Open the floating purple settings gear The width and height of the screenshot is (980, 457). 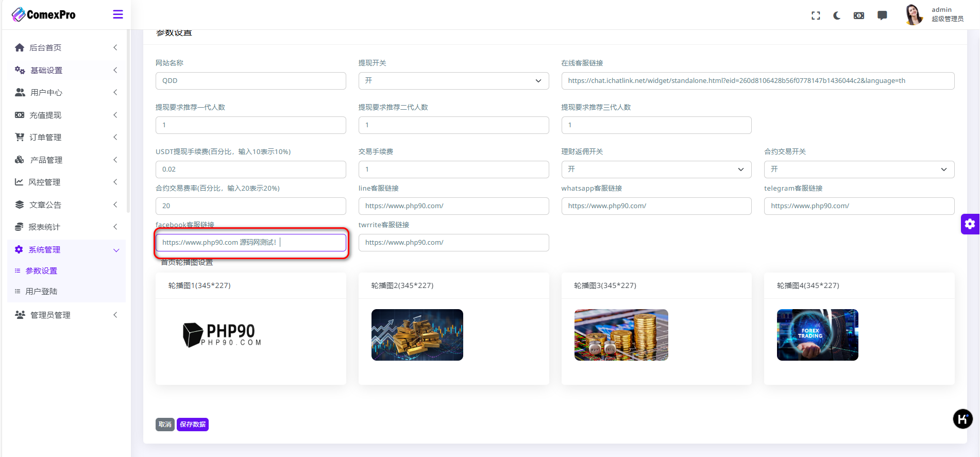(x=970, y=224)
